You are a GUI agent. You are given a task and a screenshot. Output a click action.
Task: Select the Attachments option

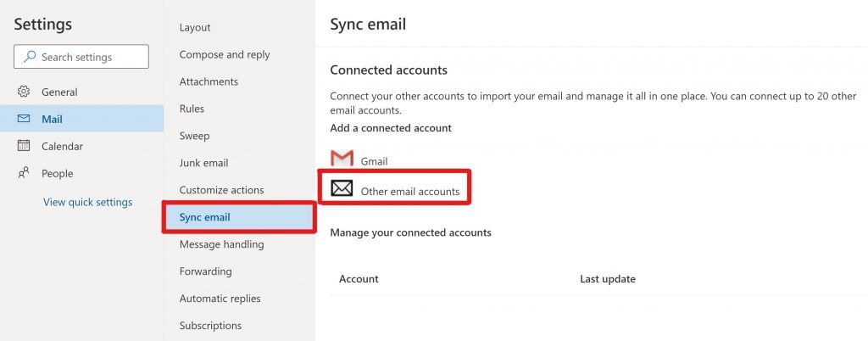pos(209,81)
